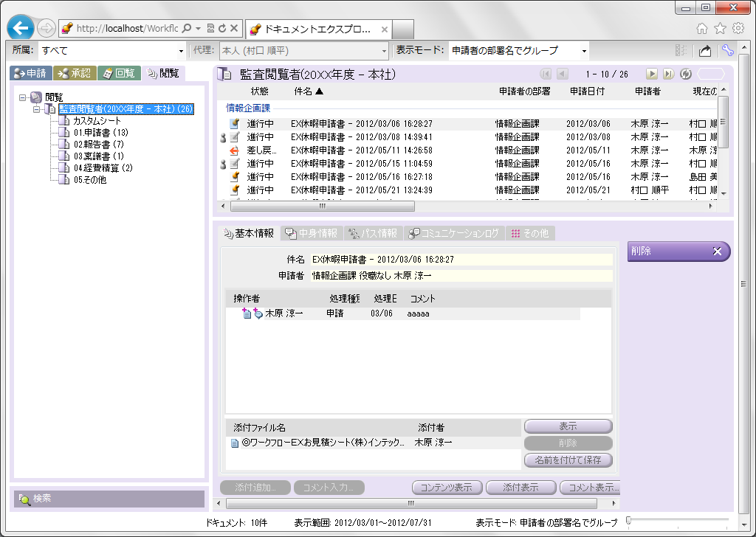
Task: Select 02.報告書 (7) in the tree
Action: 98,145
